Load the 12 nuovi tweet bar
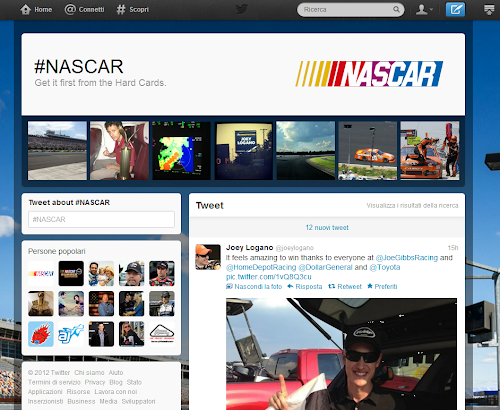The image size is (500, 410). click(327, 227)
